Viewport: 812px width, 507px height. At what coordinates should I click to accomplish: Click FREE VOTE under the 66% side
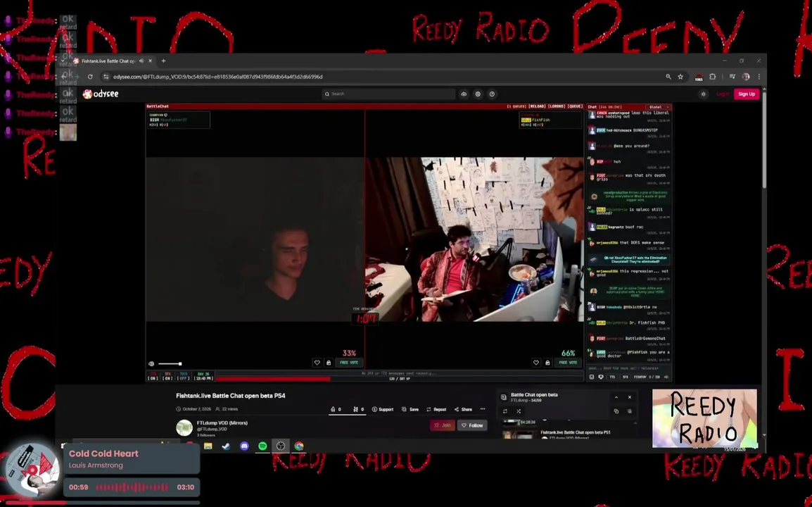click(x=568, y=363)
